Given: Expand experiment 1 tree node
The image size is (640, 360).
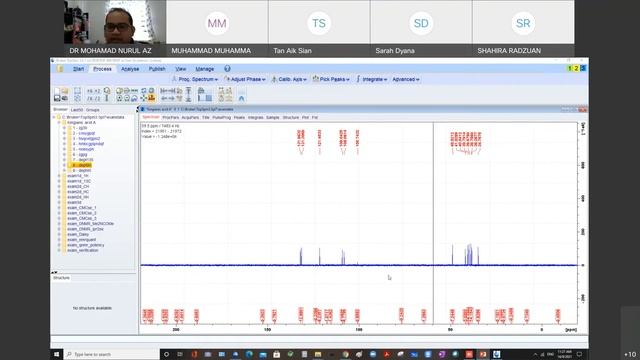Looking at the screenshot, I should (x=64, y=128).
